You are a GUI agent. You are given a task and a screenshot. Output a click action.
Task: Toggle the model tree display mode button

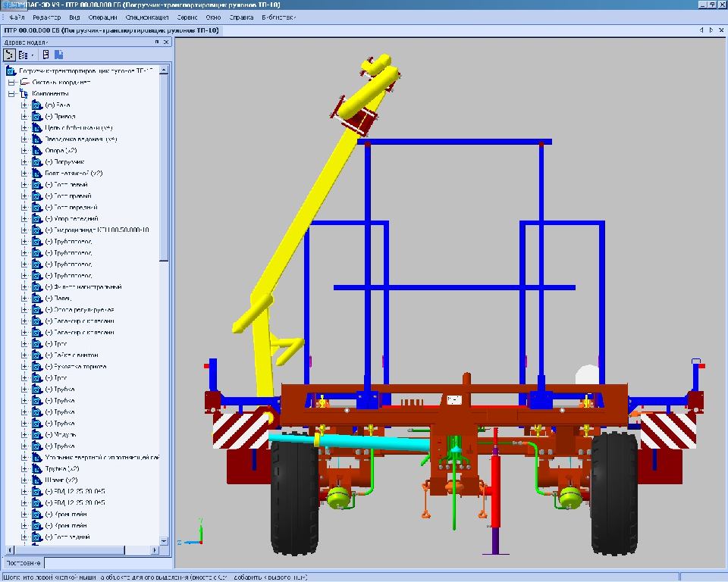9,55
